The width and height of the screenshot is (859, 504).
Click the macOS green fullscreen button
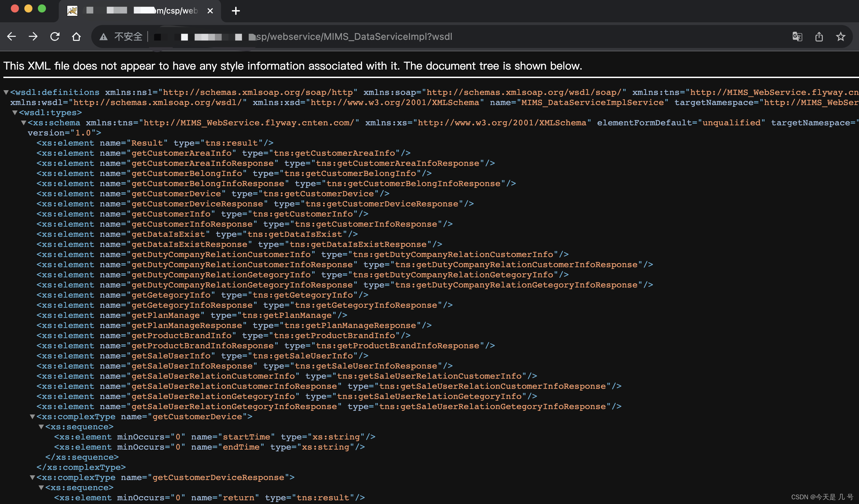pyautogui.click(x=42, y=8)
